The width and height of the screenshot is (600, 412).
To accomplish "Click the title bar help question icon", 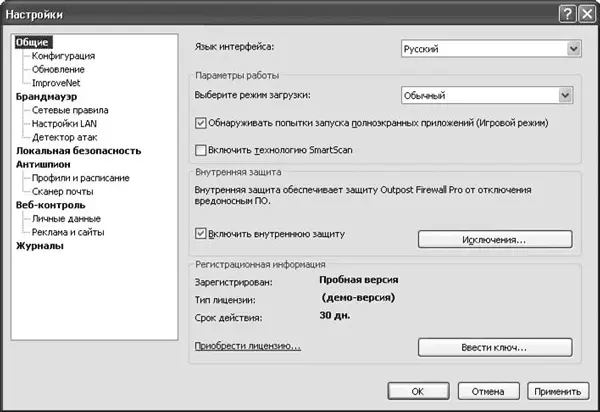I will 567,15.
